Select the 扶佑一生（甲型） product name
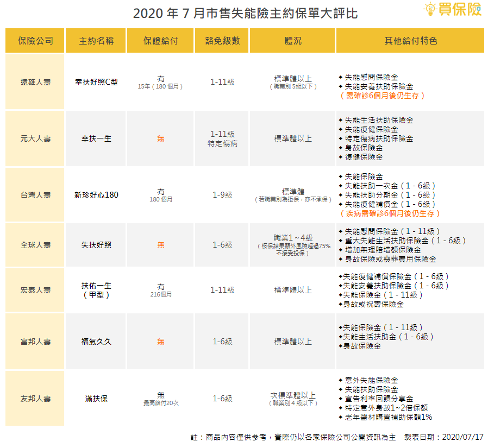The height and width of the screenshot is (448, 488). pos(96,290)
